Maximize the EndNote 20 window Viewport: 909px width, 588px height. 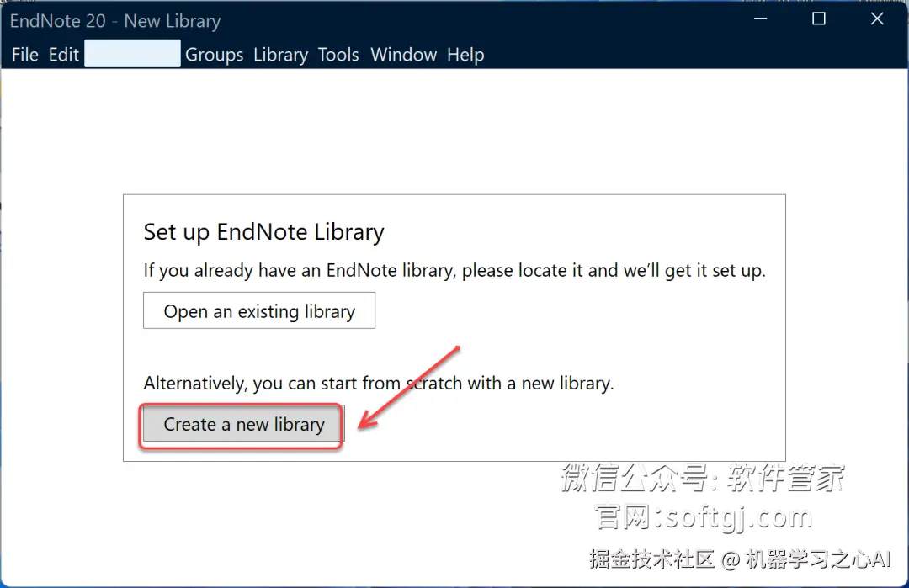click(819, 19)
